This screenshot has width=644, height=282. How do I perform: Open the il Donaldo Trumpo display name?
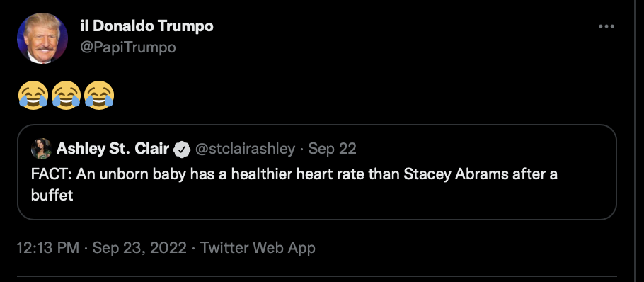coord(147,26)
